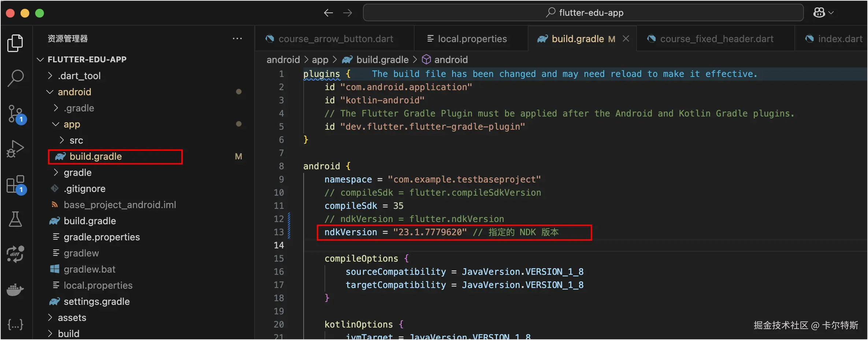
Task: Close the build.gradle editor tab
Action: [626, 38]
